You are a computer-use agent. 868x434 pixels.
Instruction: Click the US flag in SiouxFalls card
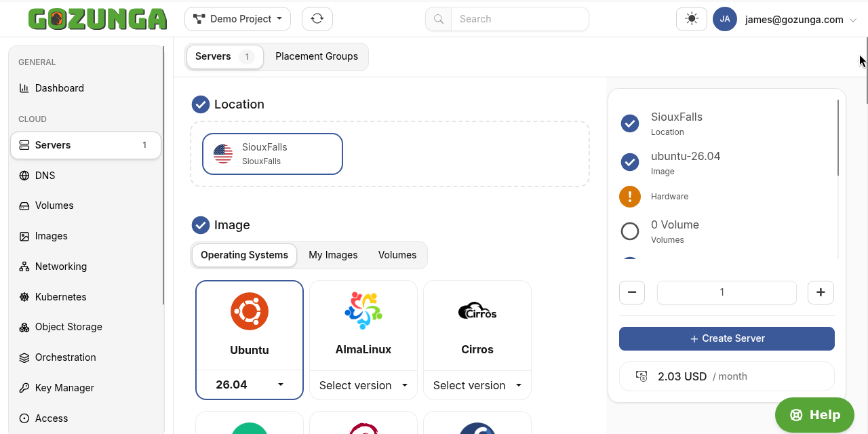click(x=223, y=154)
